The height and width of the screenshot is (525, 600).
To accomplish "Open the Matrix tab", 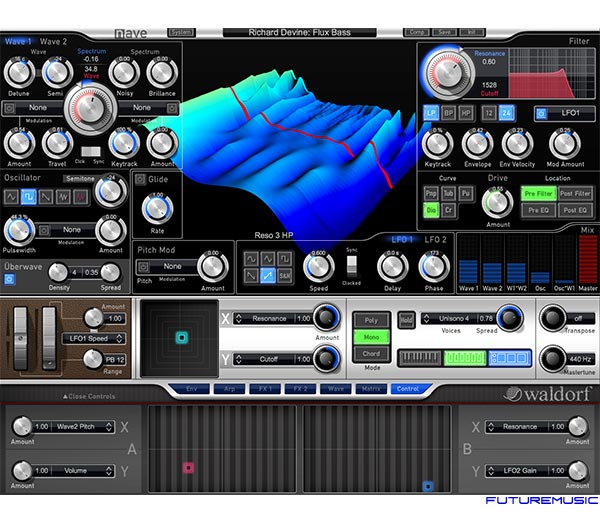I will tap(371, 389).
